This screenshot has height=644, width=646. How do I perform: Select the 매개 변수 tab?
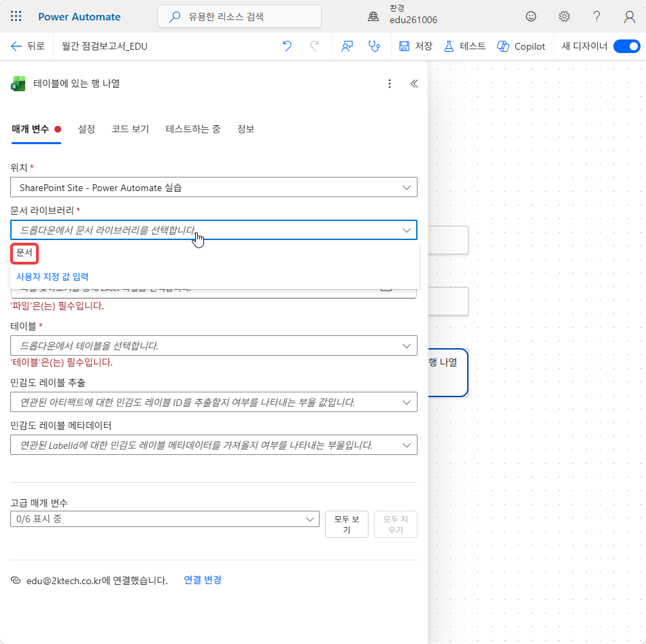pos(36,129)
